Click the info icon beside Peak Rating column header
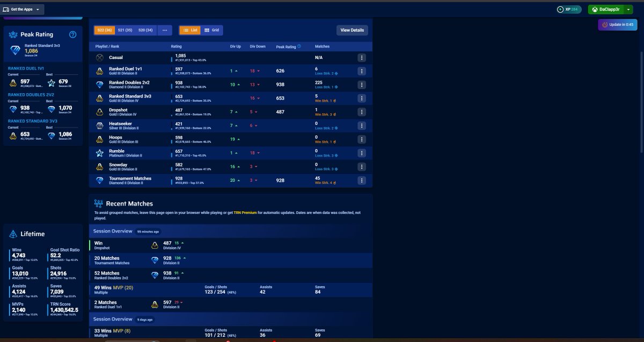644x342 pixels. coord(299,47)
